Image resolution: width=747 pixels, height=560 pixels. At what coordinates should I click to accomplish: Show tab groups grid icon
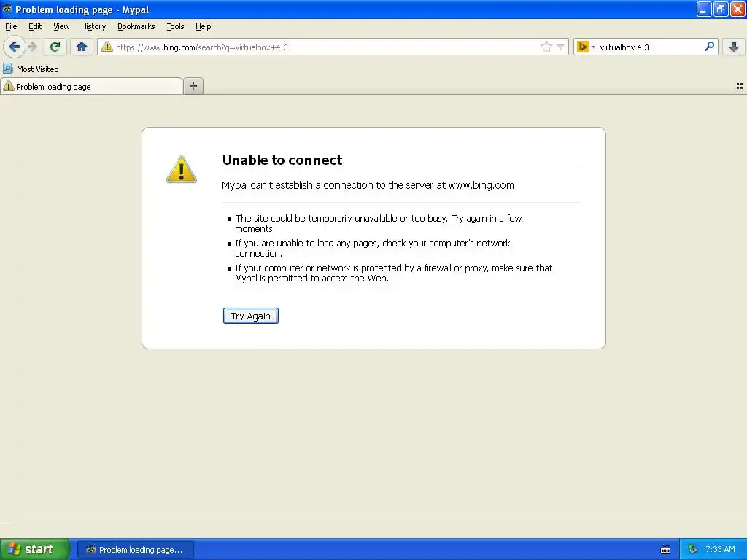coord(740,86)
